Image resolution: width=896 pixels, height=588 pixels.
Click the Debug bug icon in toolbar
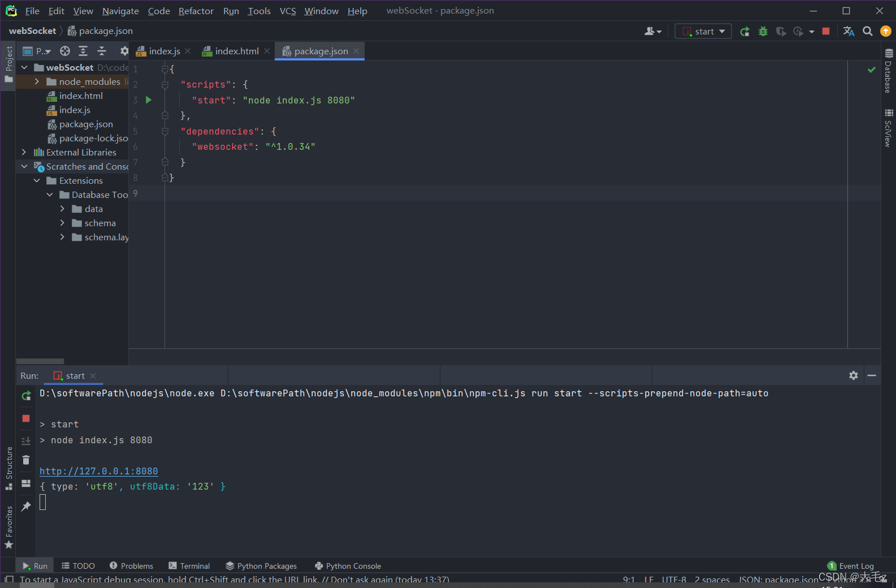pos(763,32)
